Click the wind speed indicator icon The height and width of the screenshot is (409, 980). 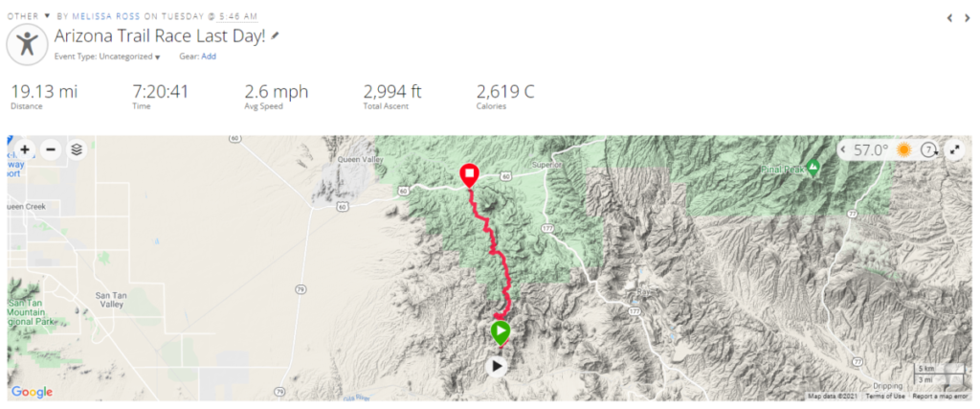click(930, 150)
